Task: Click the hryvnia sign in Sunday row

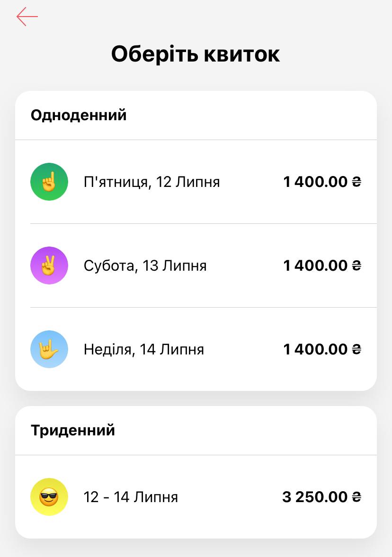Action: tap(356, 349)
